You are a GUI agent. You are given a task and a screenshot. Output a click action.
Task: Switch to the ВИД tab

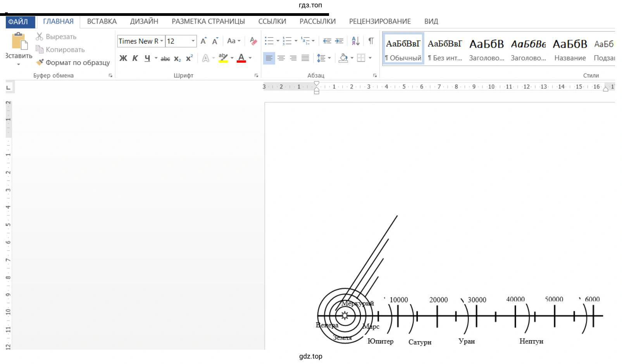point(431,21)
